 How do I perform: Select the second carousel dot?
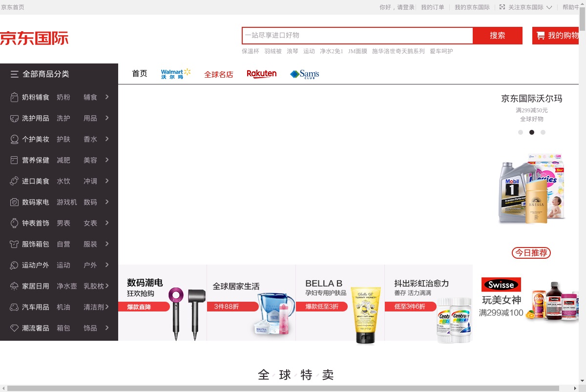coord(532,132)
